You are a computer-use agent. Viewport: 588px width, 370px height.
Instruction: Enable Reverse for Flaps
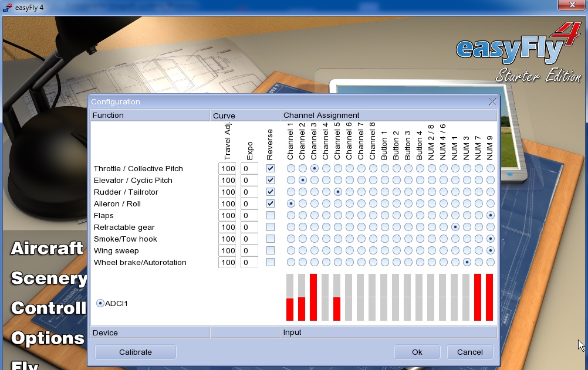tap(270, 215)
